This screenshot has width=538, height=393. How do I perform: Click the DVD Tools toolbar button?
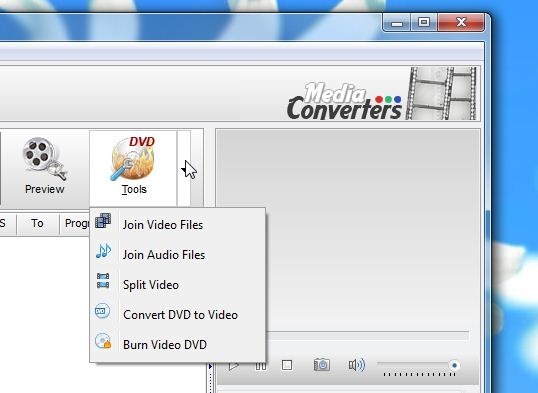click(x=133, y=166)
